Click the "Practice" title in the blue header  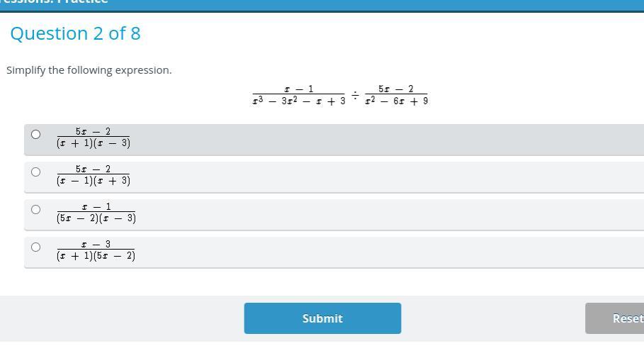point(85,2)
